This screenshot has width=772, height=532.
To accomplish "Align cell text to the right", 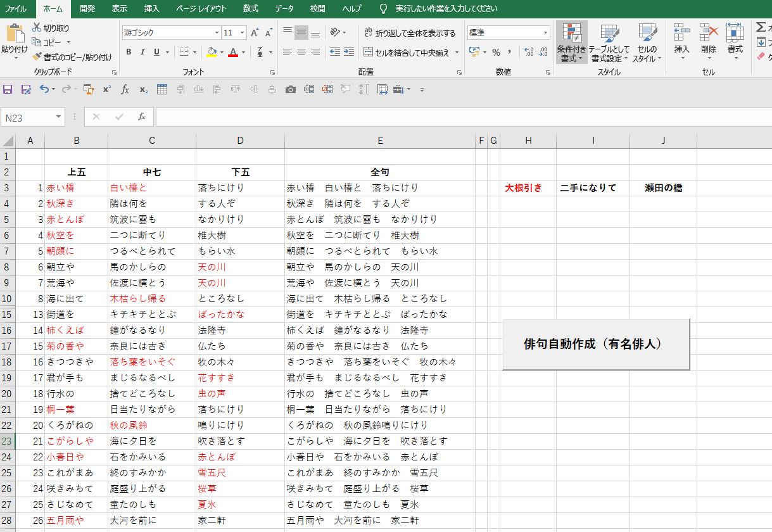I will click(315, 52).
